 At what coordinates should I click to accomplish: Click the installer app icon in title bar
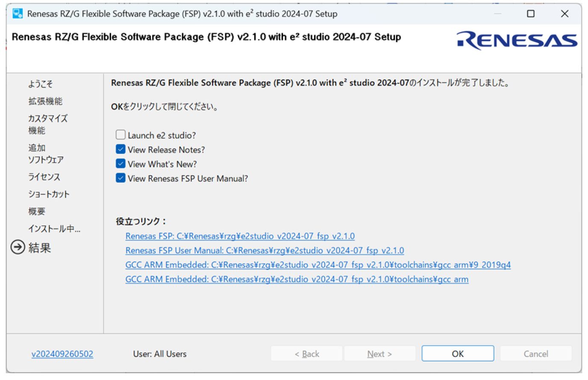click(x=18, y=14)
